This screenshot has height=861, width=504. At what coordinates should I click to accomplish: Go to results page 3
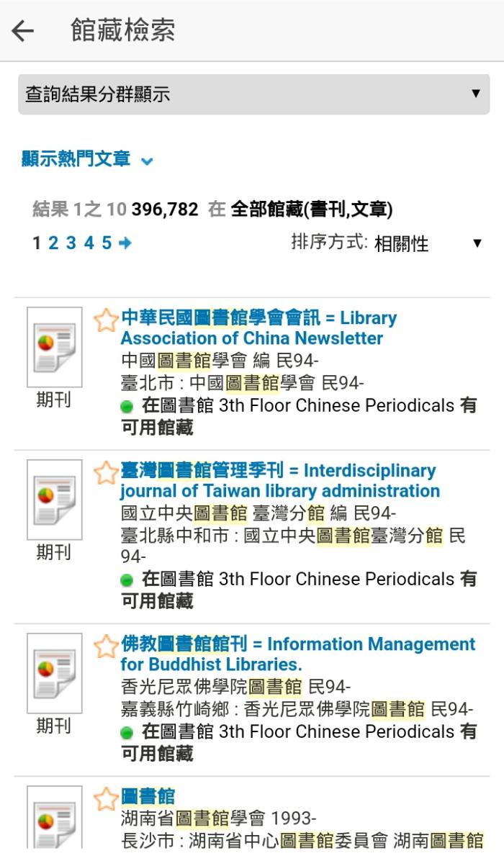tap(71, 243)
